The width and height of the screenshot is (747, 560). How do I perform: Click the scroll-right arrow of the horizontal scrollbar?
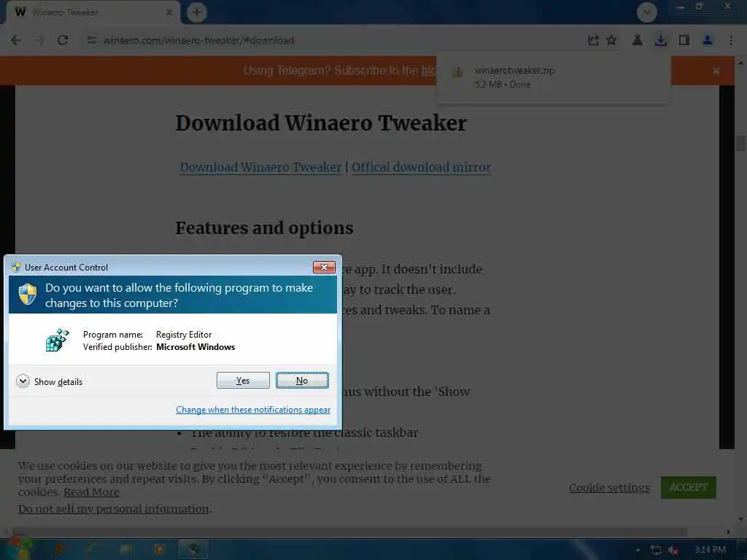click(x=728, y=532)
